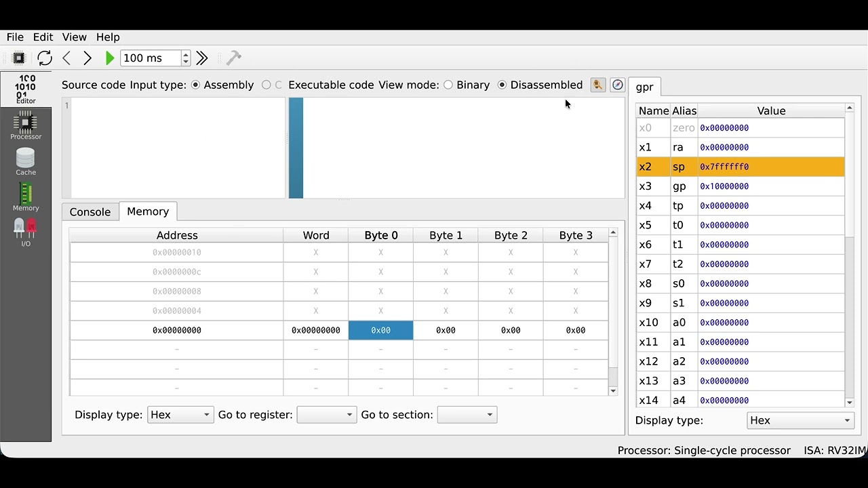868x488 pixels.
Task: Open the View menu
Action: click(75, 37)
